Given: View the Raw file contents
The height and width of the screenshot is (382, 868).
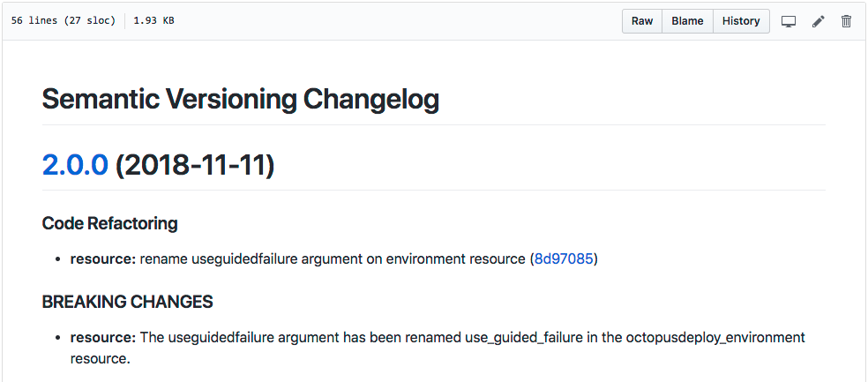Looking at the screenshot, I should (642, 21).
